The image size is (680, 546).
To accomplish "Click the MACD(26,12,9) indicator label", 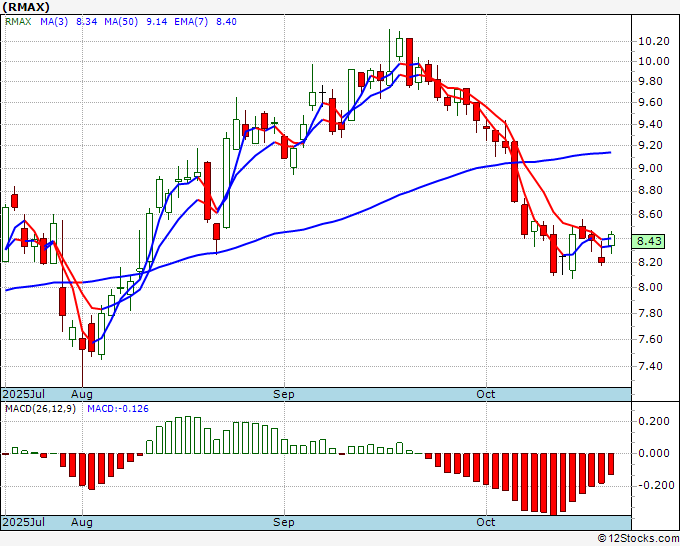I will [40, 409].
